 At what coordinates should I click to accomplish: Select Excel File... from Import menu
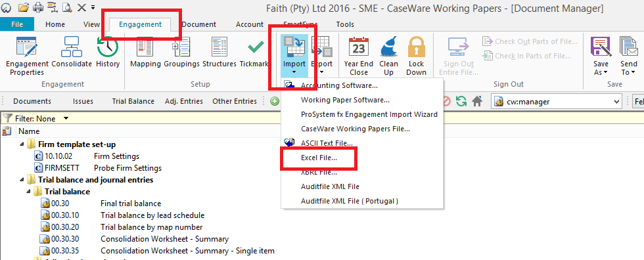[x=319, y=158]
